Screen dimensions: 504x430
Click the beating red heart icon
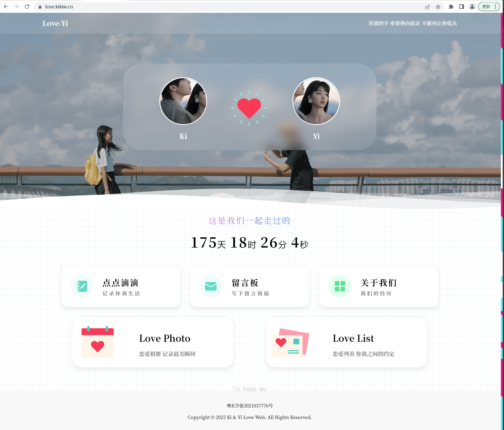click(249, 108)
